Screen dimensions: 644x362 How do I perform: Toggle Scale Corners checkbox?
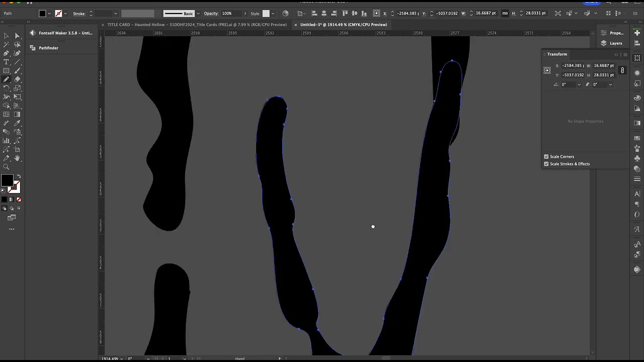point(546,156)
